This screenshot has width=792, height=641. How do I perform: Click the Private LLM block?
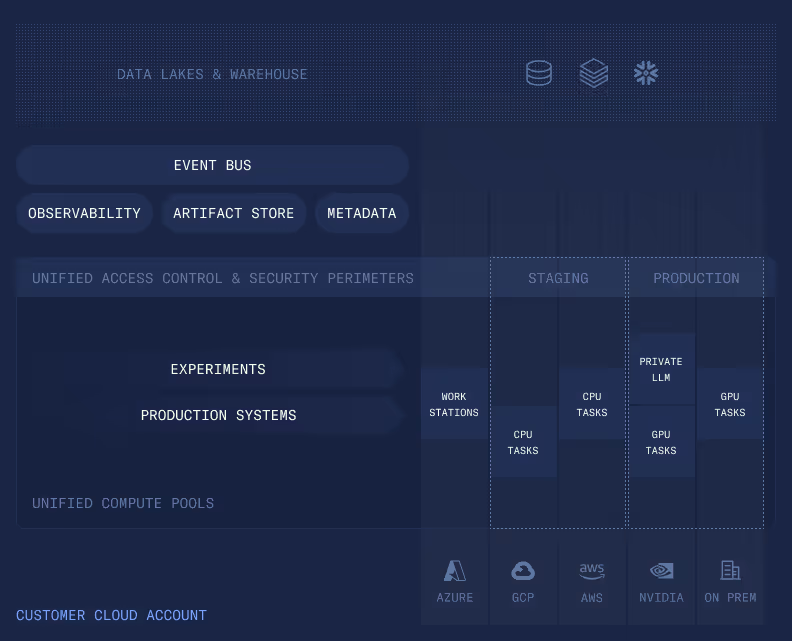[661, 369]
